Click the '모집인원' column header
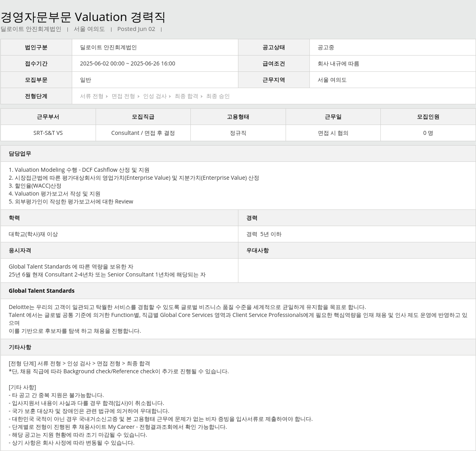The image size is (476, 451). pos(428,117)
